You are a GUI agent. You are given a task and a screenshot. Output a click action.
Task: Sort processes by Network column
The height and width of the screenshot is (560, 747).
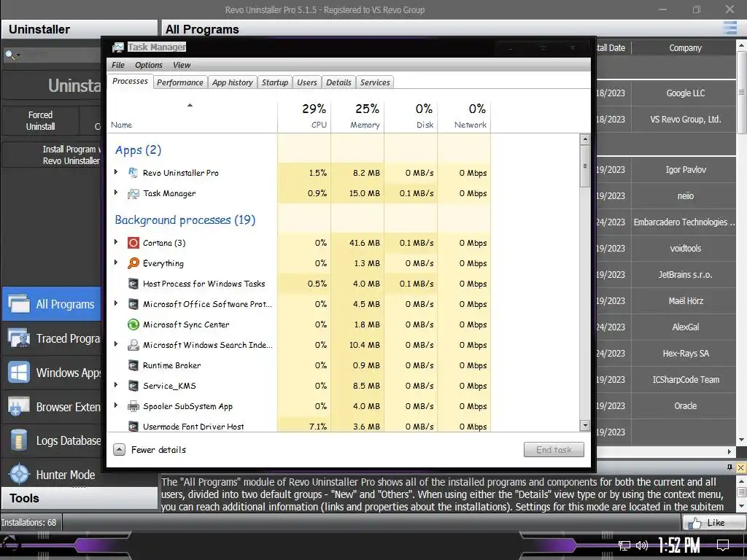[465, 116]
